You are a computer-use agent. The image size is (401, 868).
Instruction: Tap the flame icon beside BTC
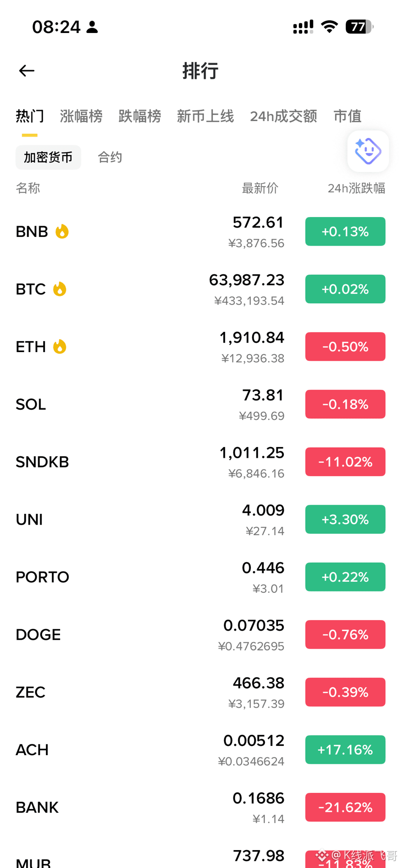click(60, 289)
